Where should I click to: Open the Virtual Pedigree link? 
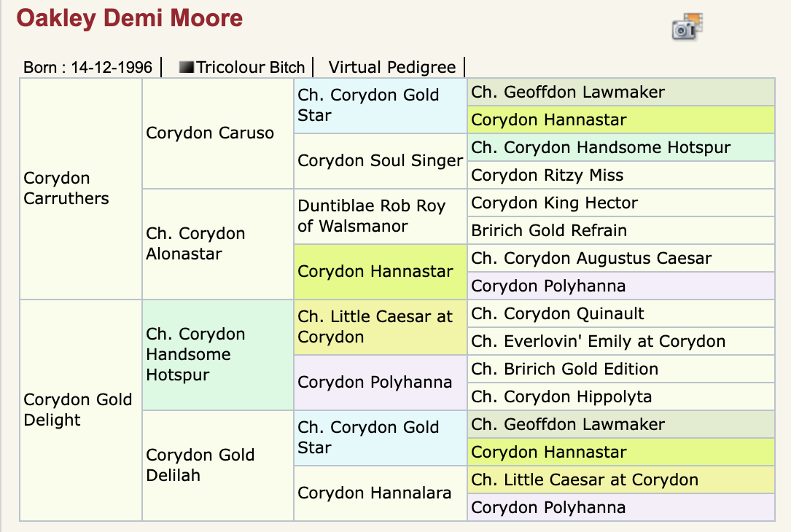[x=392, y=67]
